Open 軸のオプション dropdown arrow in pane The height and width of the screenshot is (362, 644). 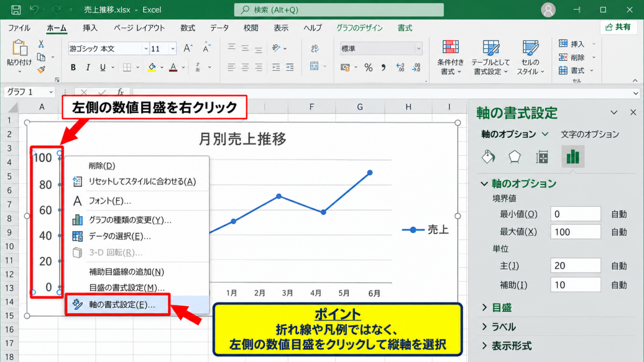[x=545, y=134]
